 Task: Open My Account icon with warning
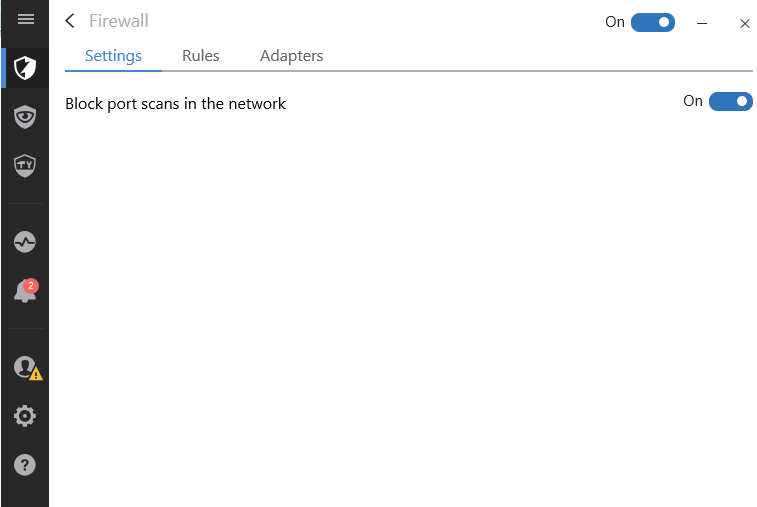[x=28, y=368]
